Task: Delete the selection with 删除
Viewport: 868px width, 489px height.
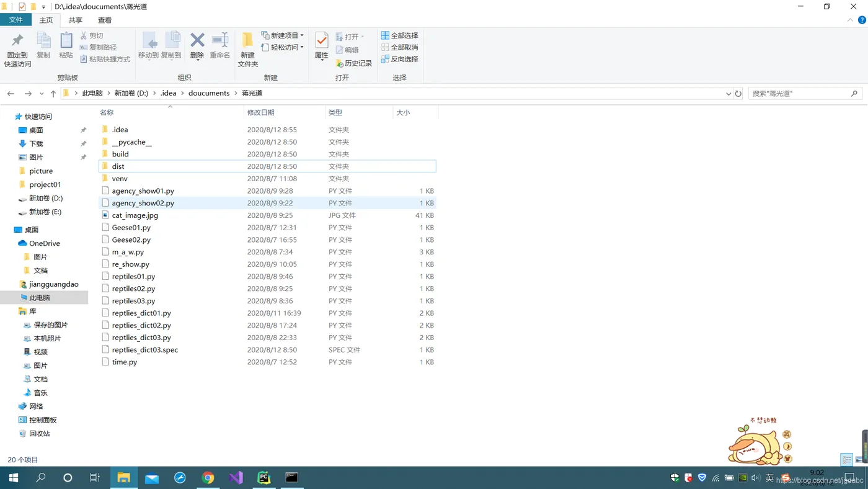Action: click(197, 46)
